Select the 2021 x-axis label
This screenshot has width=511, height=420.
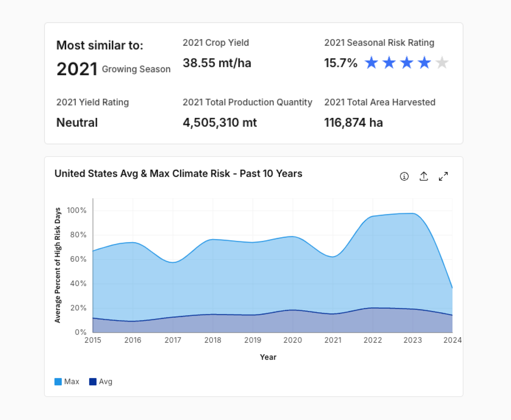(x=333, y=340)
